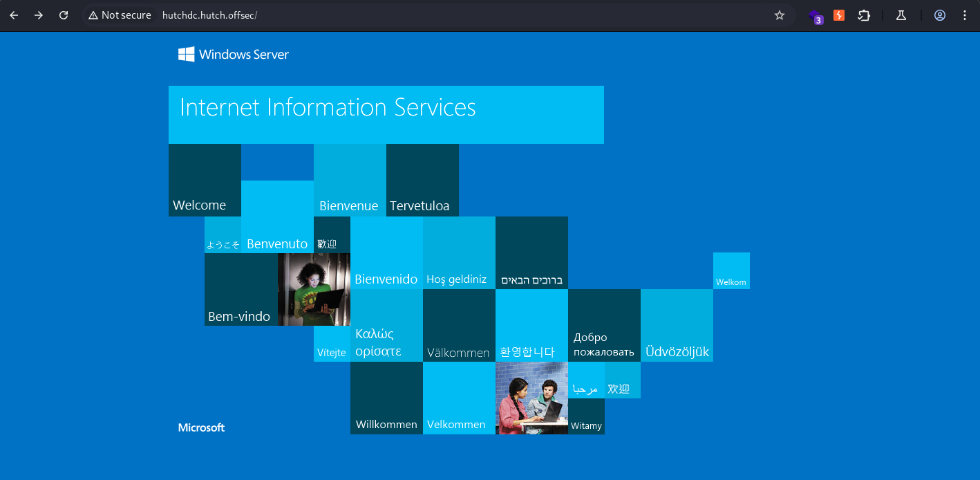Click the photo of woman holding a laptop
Viewport: 980px width, 480px height.
click(314, 289)
